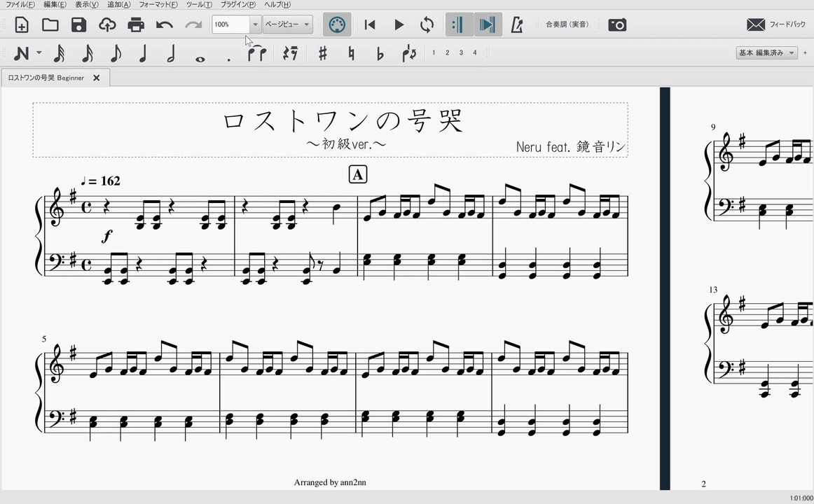This screenshot has height=504, width=814.
Task: Toggle augmentation dot
Action: tap(228, 59)
